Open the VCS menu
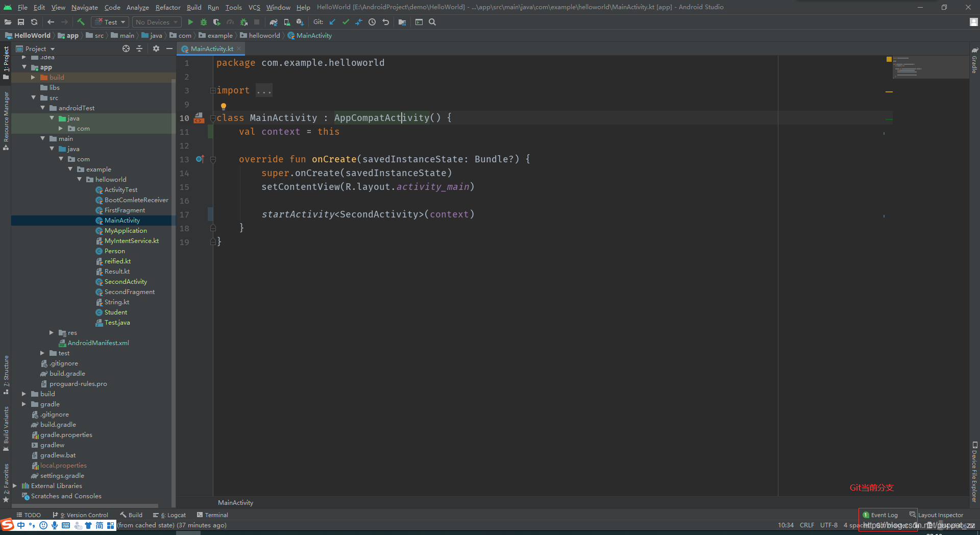 [254, 7]
